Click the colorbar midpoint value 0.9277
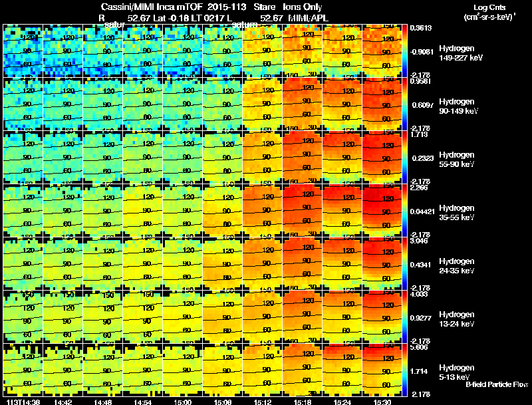Image resolution: width=532 pixels, height=405 pixels. 421,318
